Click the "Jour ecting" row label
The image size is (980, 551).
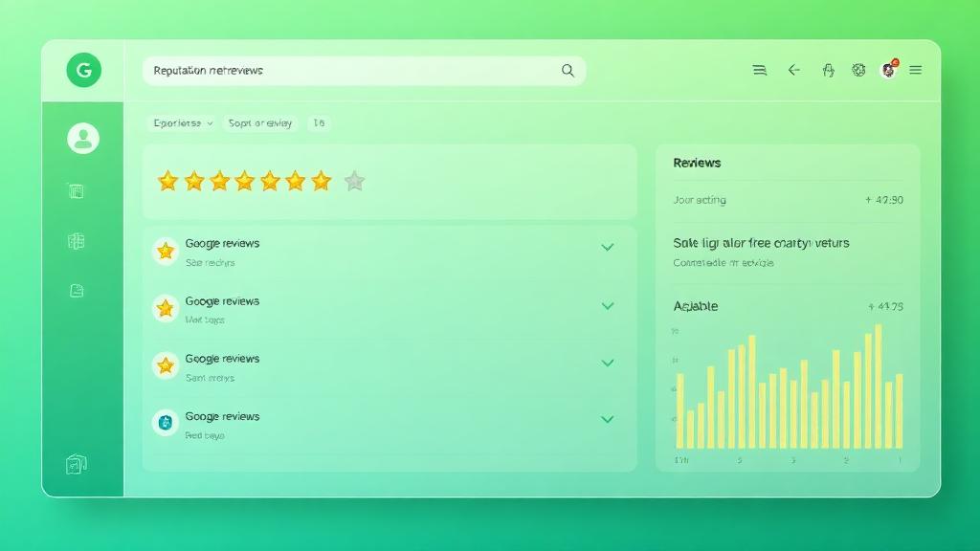tap(700, 200)
